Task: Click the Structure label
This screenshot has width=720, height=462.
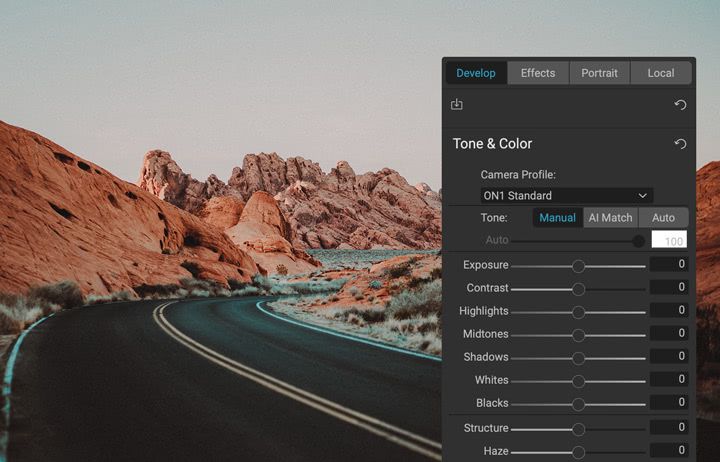Action: click(486, 428)
